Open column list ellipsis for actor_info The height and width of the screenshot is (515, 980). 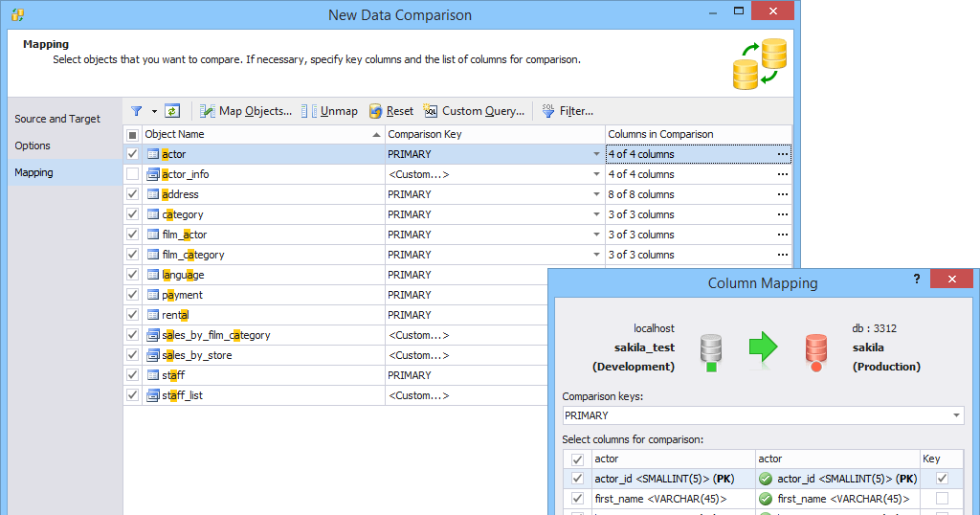[783, 174]
